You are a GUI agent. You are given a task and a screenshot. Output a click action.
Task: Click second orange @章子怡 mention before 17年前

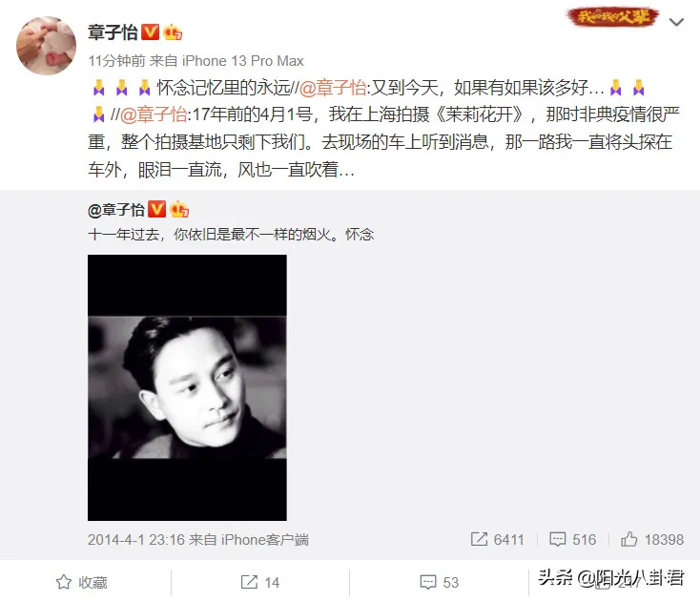pyautogui.click(x=154, y=114)
